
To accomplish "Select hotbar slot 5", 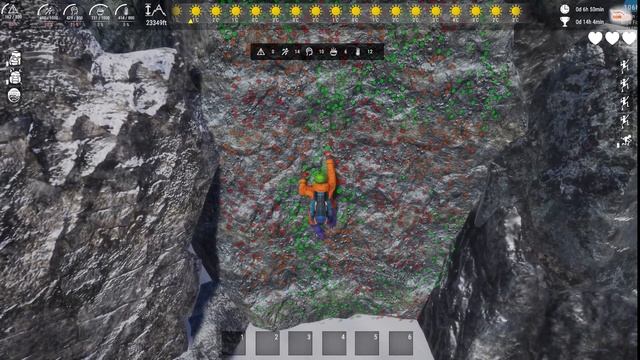I will coord(367,343).
